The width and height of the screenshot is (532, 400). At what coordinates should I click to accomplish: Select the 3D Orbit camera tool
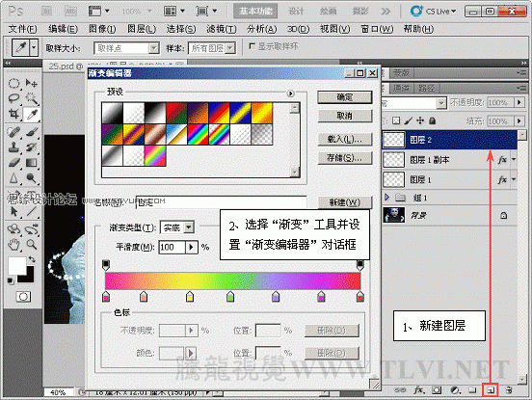[32, 229]
